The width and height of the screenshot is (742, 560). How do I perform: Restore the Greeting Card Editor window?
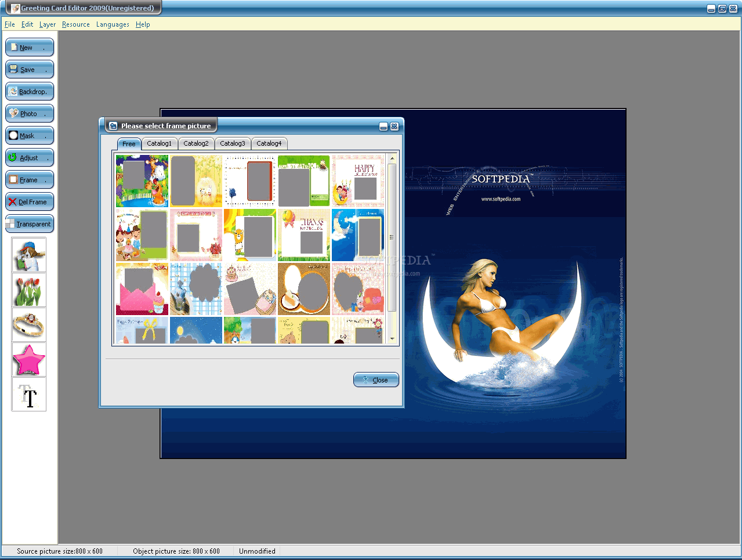coord(722,9)
